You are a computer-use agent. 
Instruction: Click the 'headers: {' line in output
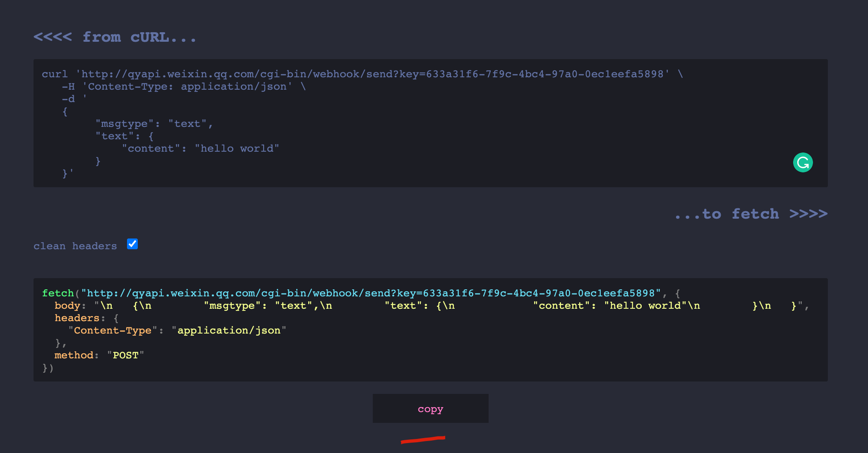coord(86,318)
